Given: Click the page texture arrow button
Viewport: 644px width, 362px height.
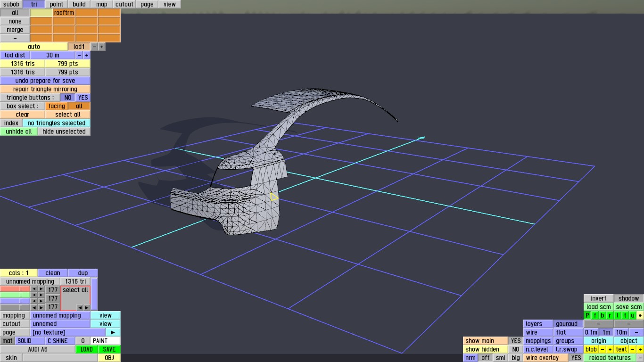Looking at the screenshot, I should [113, 332].
